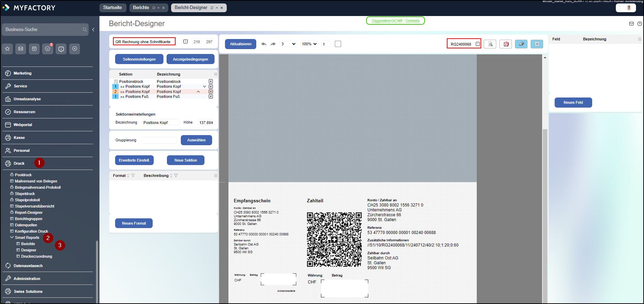
Task: Open the tasks checkmark icon with badge
Action: click(x=48, y=49)
